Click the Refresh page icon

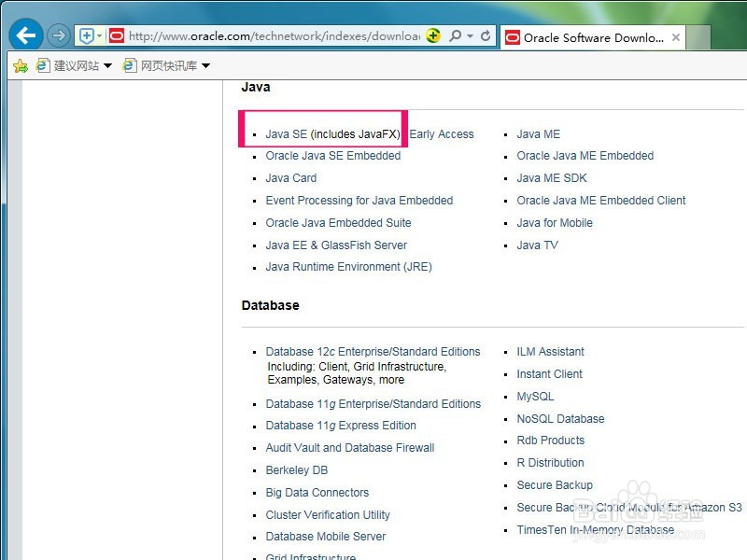tap(486, 35)
